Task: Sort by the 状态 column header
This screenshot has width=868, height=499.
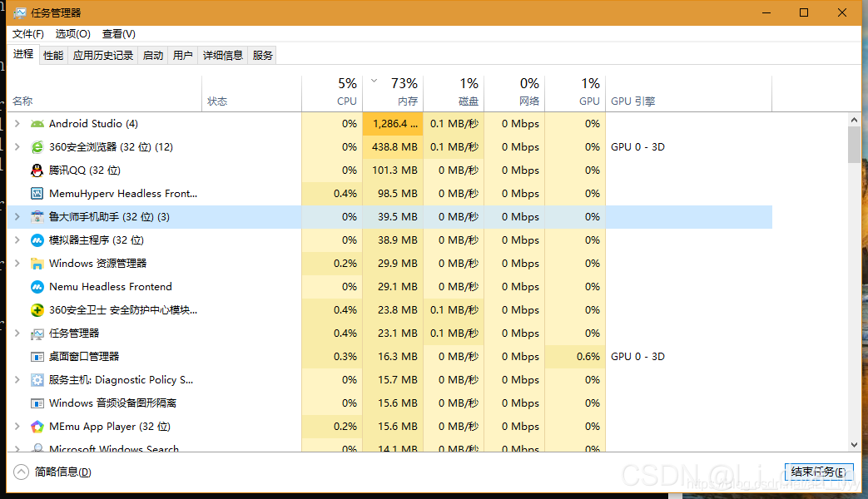Action: click(252, 93)
